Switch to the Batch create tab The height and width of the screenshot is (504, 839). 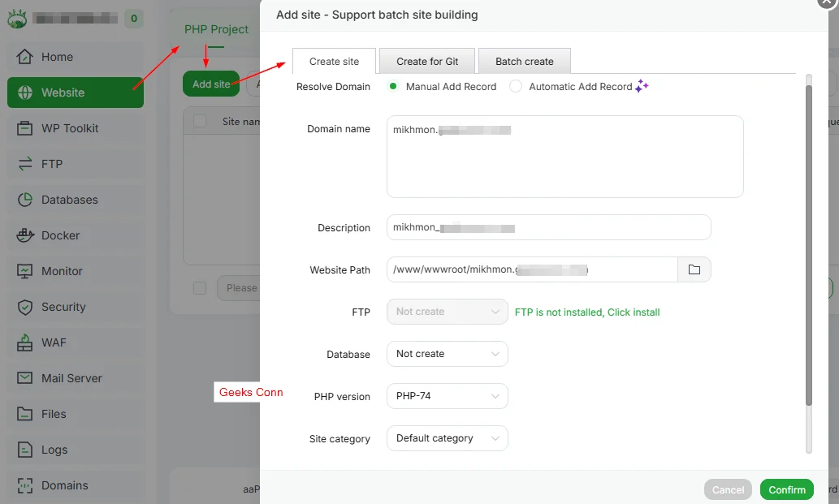(524, 61)
